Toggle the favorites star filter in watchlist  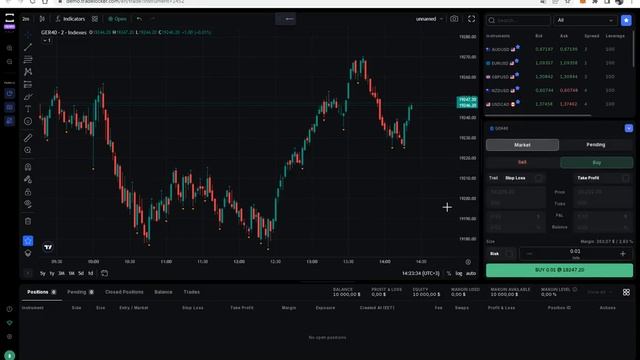626,20
